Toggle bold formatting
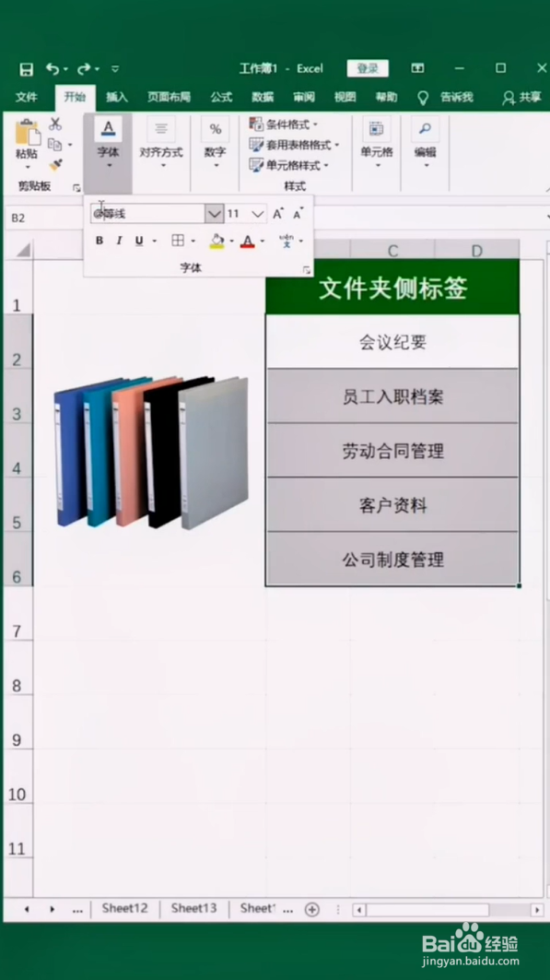Image resolution: width=550 pixels, height=980 pixels. tap(99, 241)
